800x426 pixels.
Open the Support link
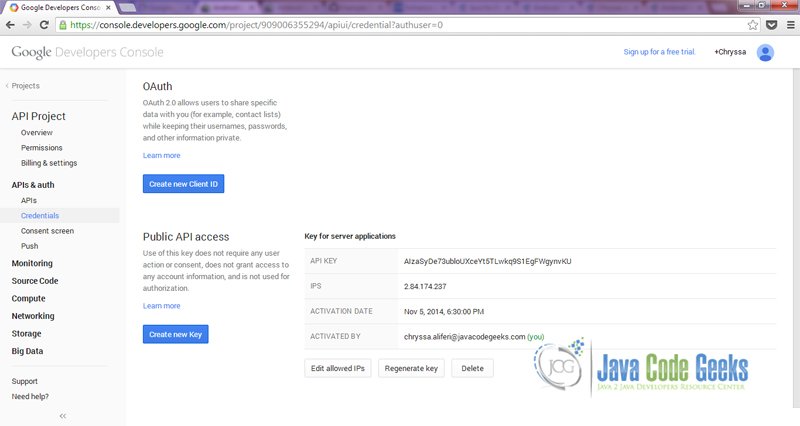[24, 382]
